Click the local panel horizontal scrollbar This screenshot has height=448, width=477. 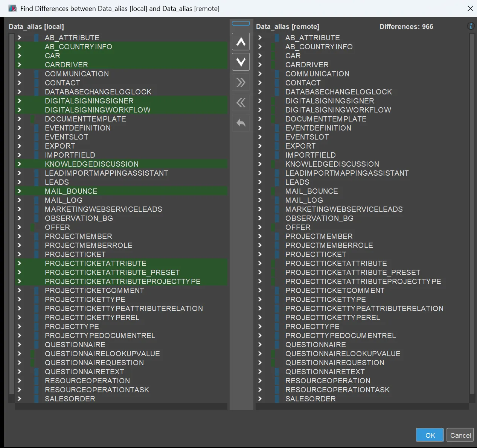(121, 407)
